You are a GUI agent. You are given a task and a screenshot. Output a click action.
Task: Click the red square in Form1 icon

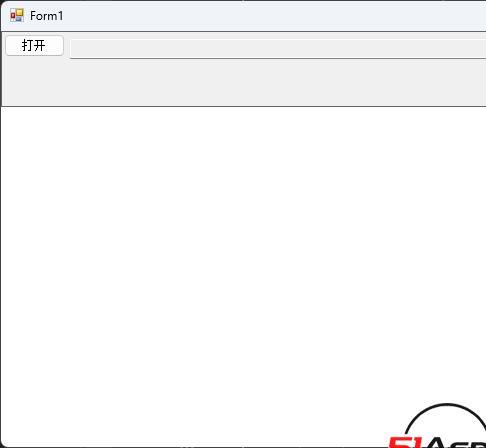click(x=13, y=16)
